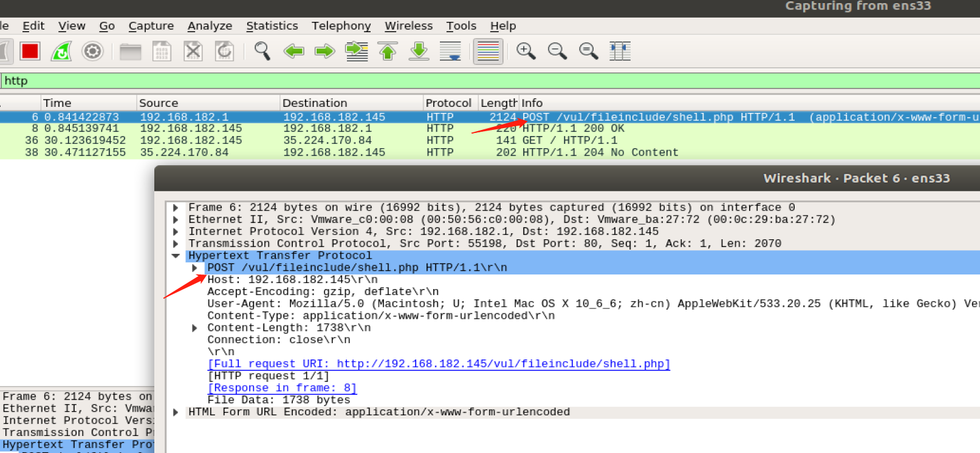Select the File Data: 1738 bytes line
The width and height of the screenshot is (980, 453).
(279, 400)
